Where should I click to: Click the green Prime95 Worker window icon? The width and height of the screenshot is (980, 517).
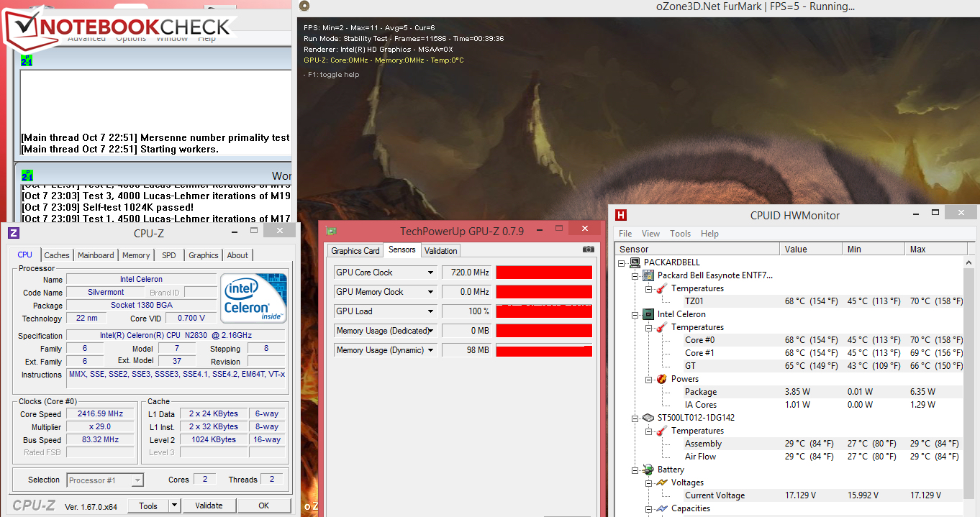pyautogui.click(x=27, y=175)
